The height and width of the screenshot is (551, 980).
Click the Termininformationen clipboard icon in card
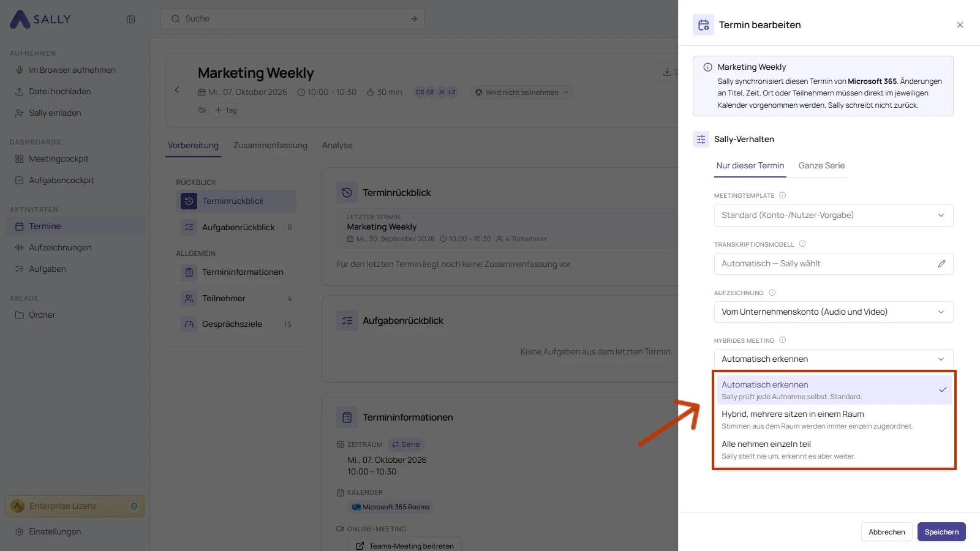tap(347, 418)
